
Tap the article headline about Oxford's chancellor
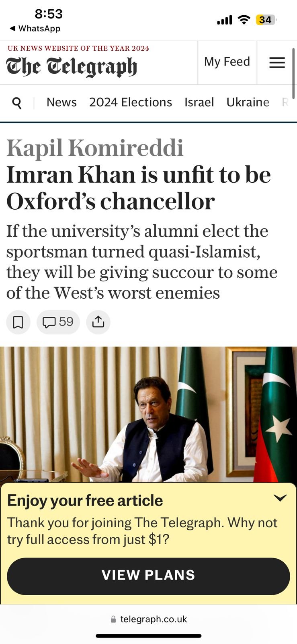pyautogui.click(x=139, y=188)
